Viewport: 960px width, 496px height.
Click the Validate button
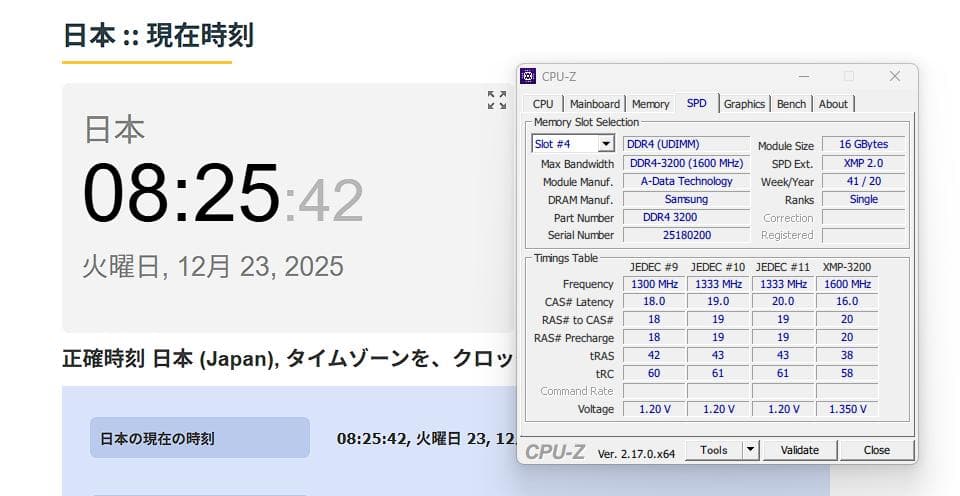point(800,450)
